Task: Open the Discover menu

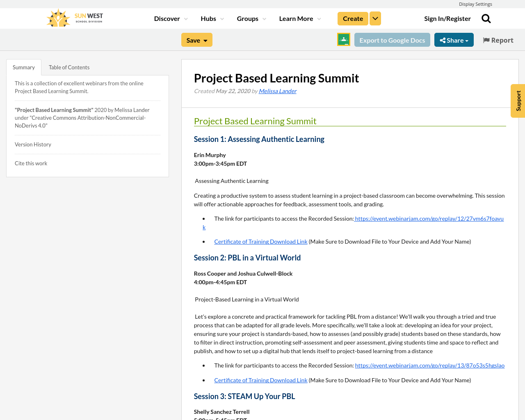Action: click(167, 18)
